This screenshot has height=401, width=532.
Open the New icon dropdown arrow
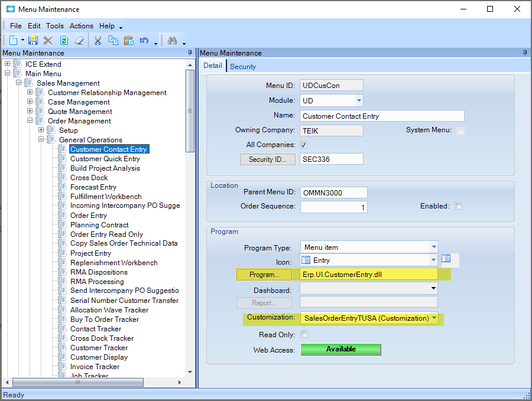tap(22, 40)
